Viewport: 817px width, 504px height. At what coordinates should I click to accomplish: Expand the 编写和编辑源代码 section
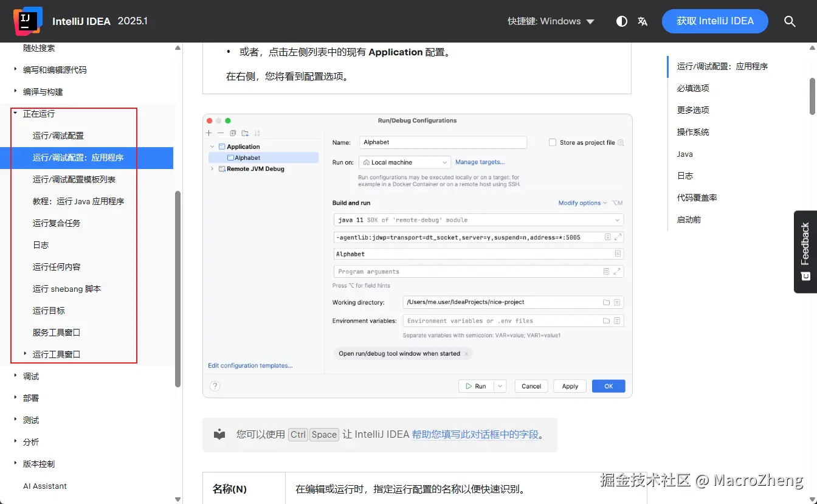[x=15, y=69]
